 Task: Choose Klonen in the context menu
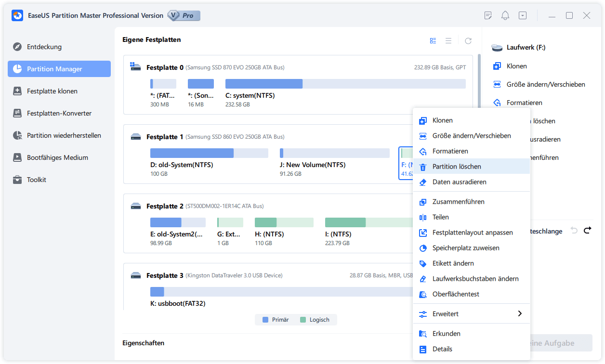(x=472, y=120)
